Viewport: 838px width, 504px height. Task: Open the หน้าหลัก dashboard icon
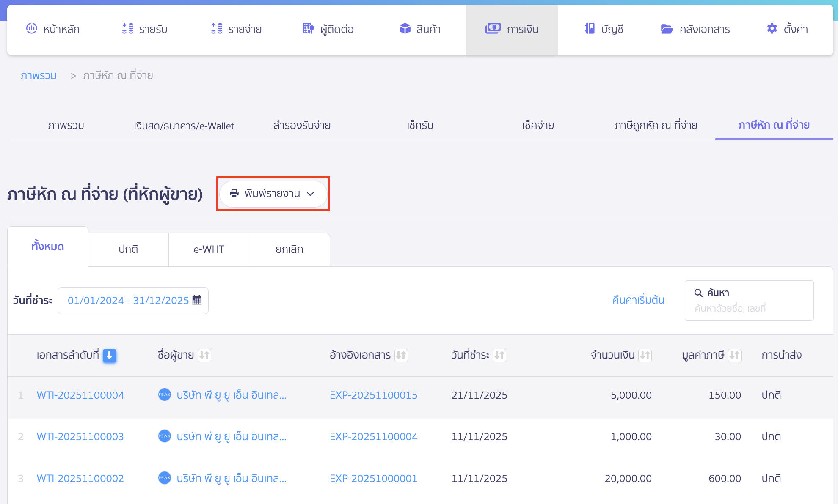click(x=32, y=29)
